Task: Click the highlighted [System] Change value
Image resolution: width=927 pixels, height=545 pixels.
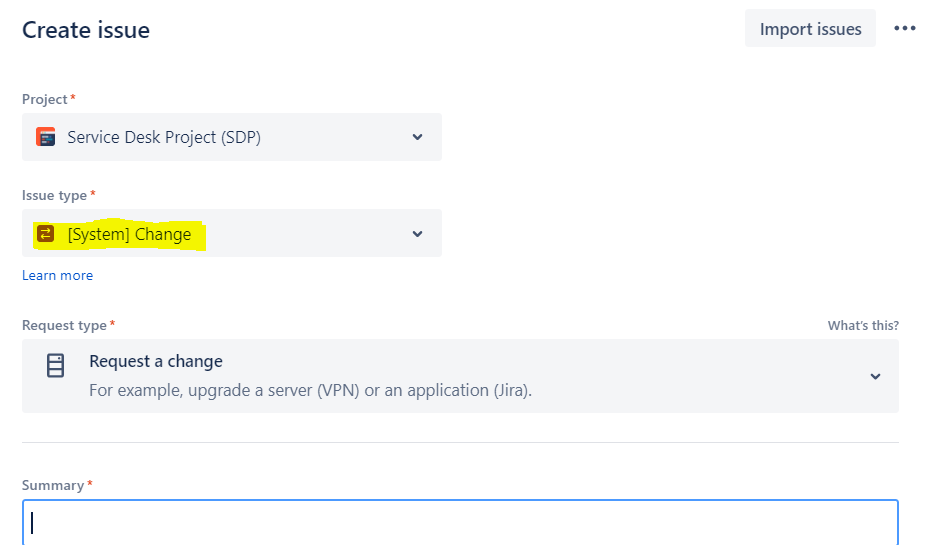Action: [129, 235]
